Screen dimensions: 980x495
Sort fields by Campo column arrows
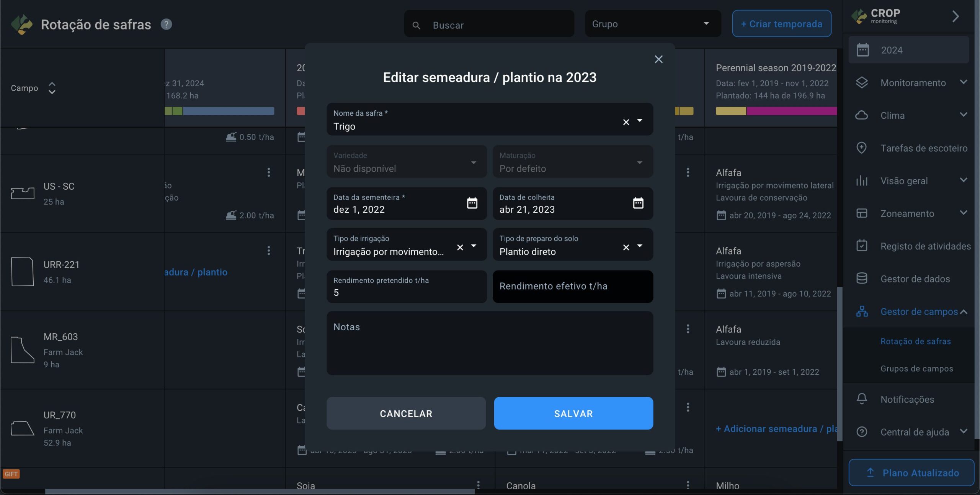click(x=52, y=88)
